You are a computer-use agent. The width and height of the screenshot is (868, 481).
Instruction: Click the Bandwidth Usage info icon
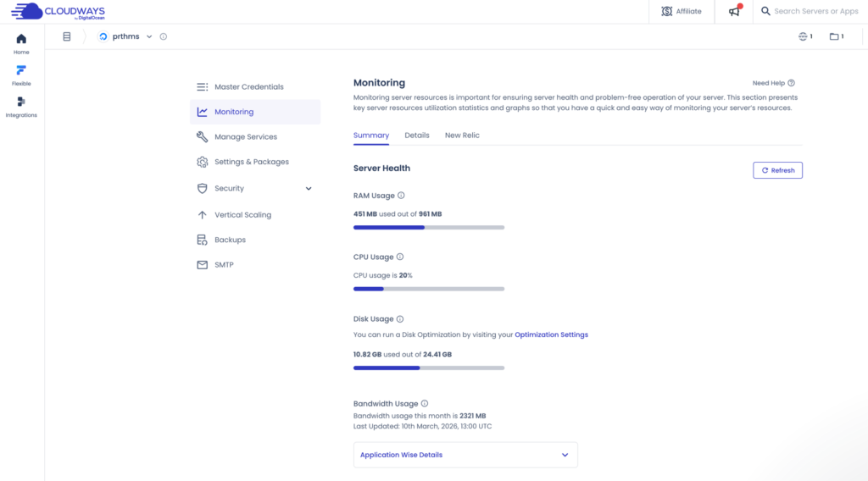click(425, 404)
